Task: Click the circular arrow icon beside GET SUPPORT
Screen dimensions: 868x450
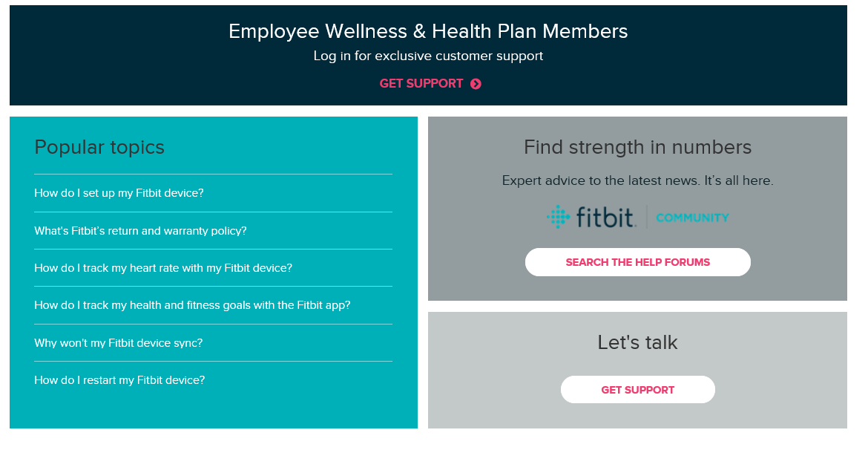Action: tap(476, 83)
